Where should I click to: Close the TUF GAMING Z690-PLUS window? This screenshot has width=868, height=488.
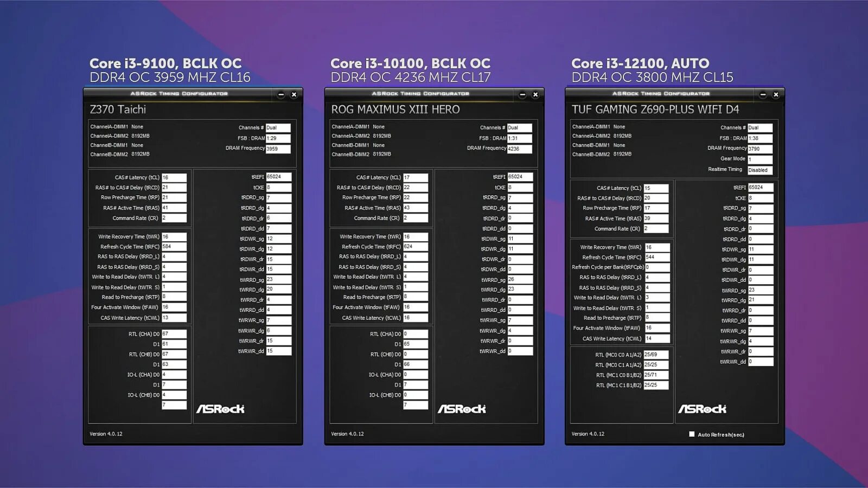click(x=776, y=94)
